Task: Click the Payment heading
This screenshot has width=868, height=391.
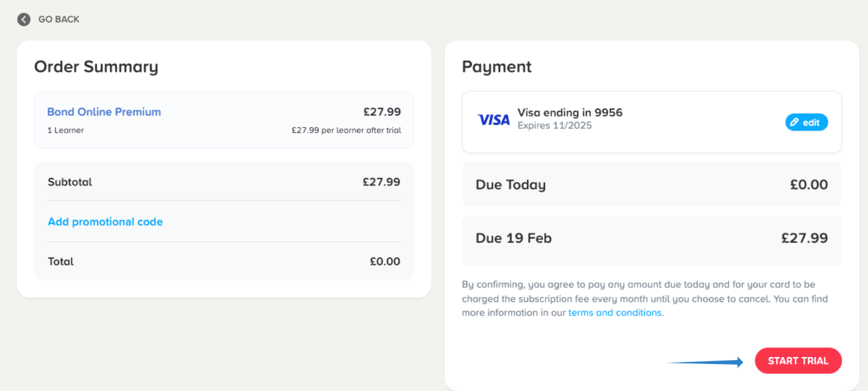Action: [x=497, y=67]
